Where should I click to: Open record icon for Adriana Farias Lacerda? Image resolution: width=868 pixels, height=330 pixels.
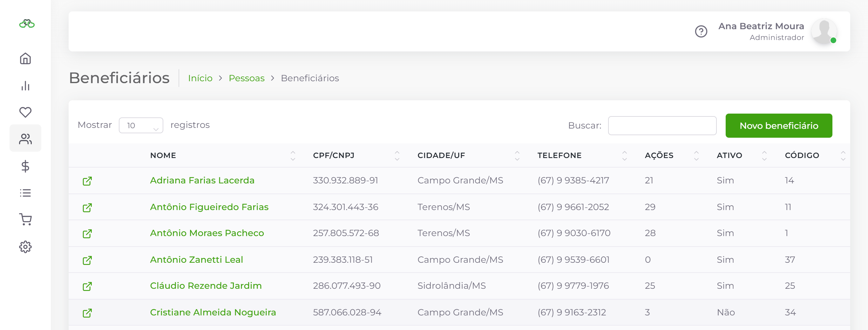(87, 181)
